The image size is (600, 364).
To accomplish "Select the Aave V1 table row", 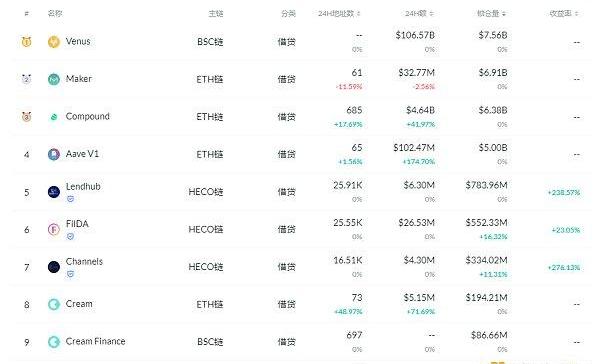I will click(x=300, y=154).
